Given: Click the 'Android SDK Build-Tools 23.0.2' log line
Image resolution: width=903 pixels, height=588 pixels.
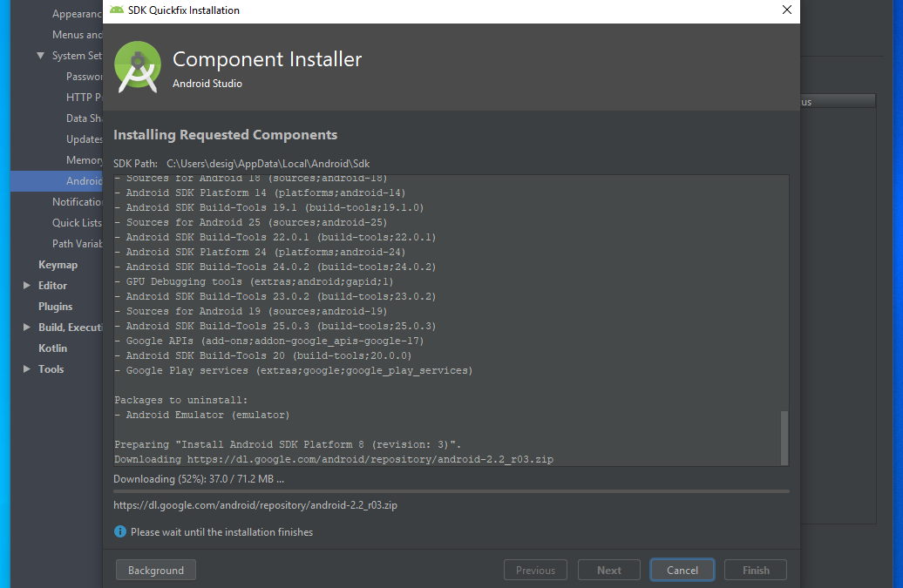Looking at the screenshot, I should (275, 296).
